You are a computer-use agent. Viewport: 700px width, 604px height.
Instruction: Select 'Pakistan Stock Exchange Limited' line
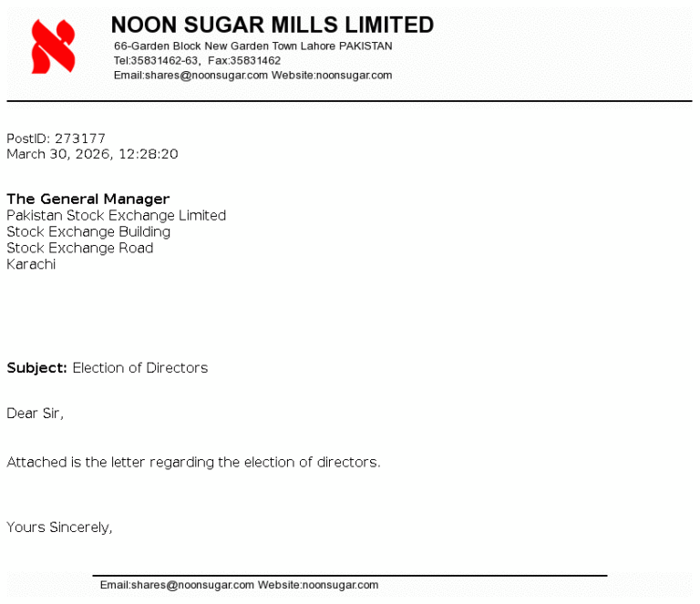pos(116,216)
